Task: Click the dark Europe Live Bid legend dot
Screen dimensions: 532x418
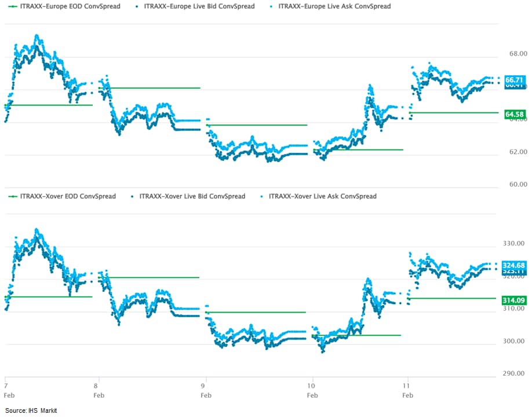Action: (x=136, y=6)
